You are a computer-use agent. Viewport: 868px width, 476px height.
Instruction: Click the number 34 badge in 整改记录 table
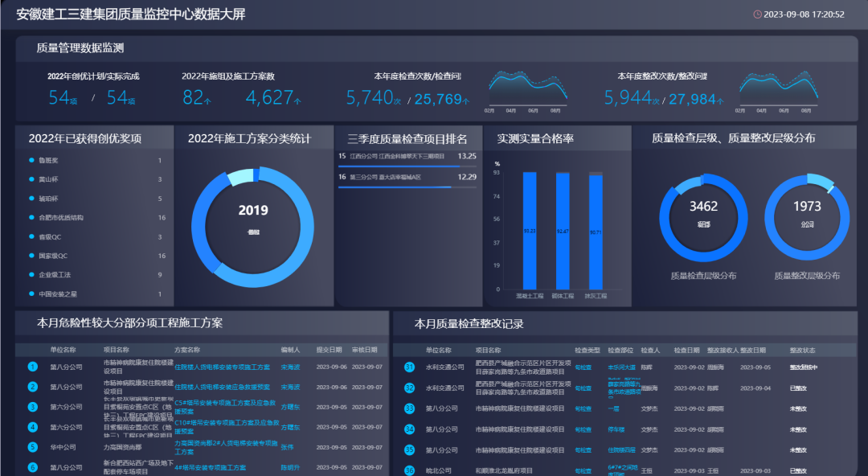tap(409, 429)
